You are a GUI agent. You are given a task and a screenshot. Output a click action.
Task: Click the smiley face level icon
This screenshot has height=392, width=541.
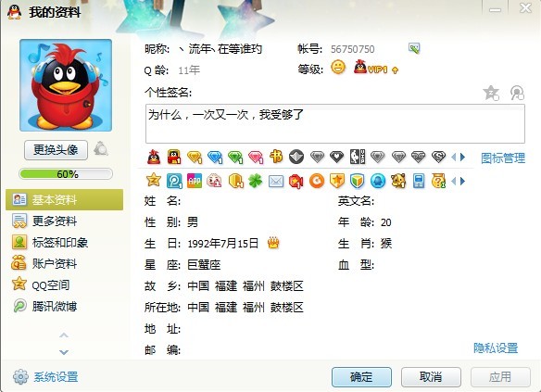(x=338, y=67)
